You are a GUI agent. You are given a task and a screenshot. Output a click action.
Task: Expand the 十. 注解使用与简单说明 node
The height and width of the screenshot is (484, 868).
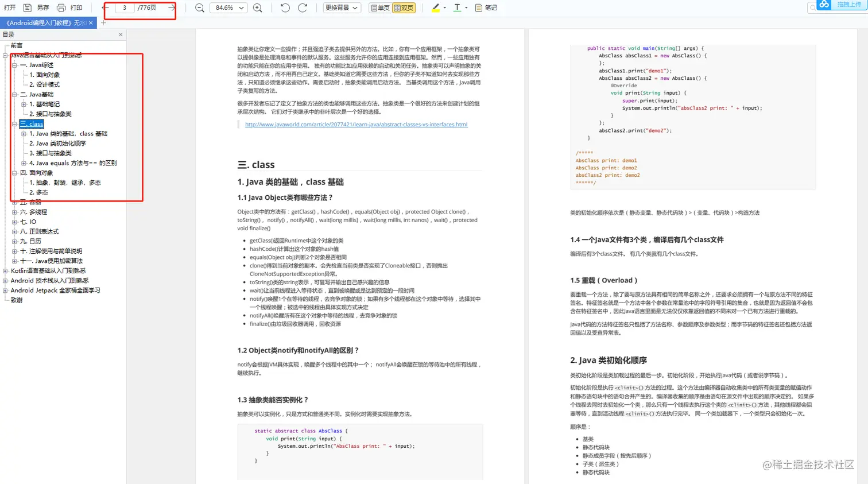coord(14,251)
